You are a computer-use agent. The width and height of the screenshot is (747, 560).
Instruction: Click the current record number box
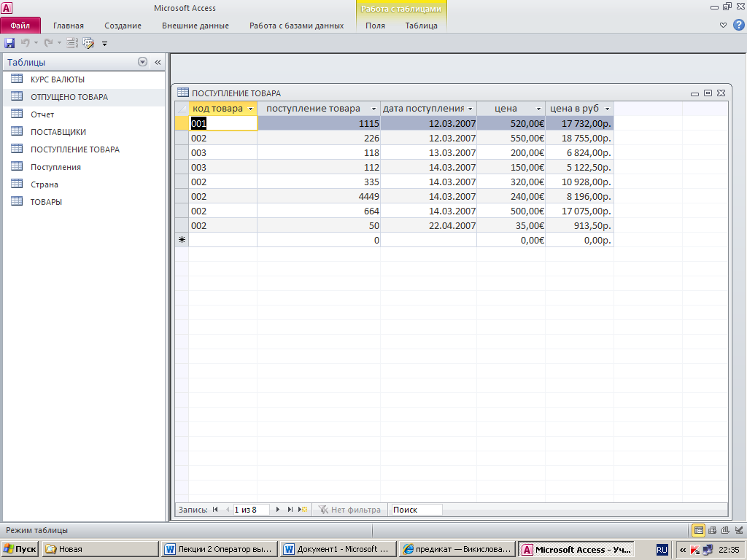[x=251, y=510]
